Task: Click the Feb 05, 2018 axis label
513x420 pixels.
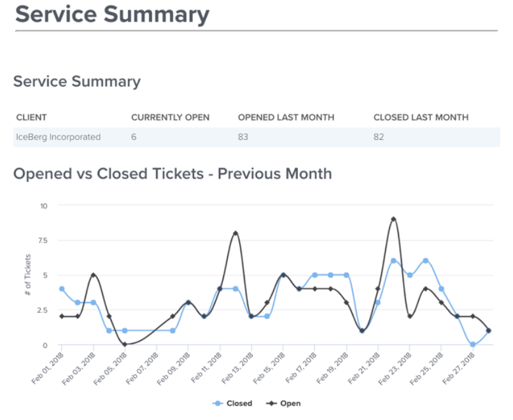Action: coord(110,368)
